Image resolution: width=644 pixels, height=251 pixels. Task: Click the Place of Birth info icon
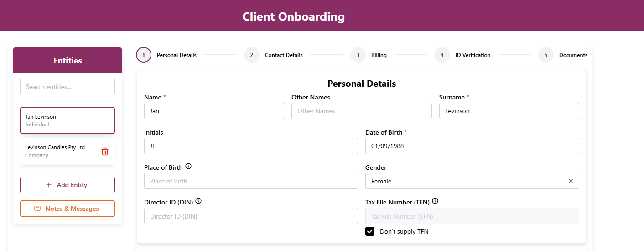click(188, 167)
